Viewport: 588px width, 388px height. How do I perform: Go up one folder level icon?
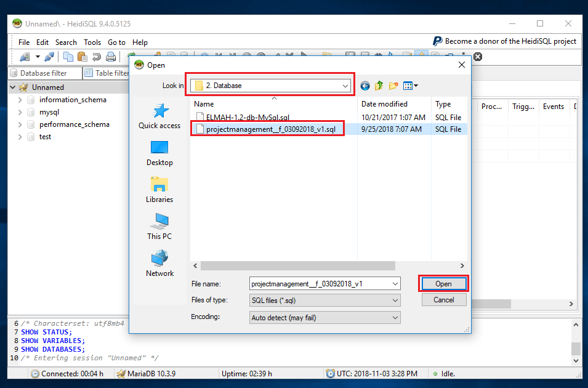pyautogui.click(x=379, y=86)
